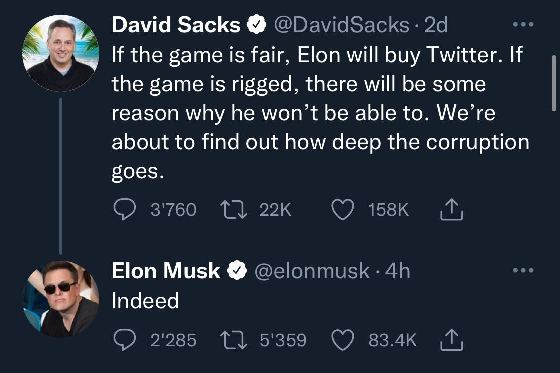Open David Sacks' profile picture
This screenshot has height=373, width=560.
coord(60,53)
